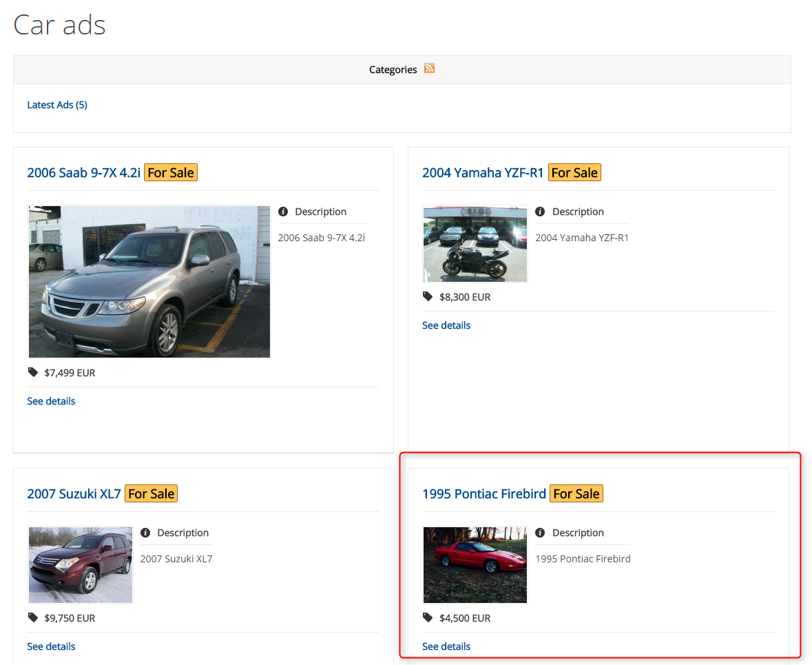
Task: Click the $4,500 EUR price text
Action: click(x=465, y=618)
